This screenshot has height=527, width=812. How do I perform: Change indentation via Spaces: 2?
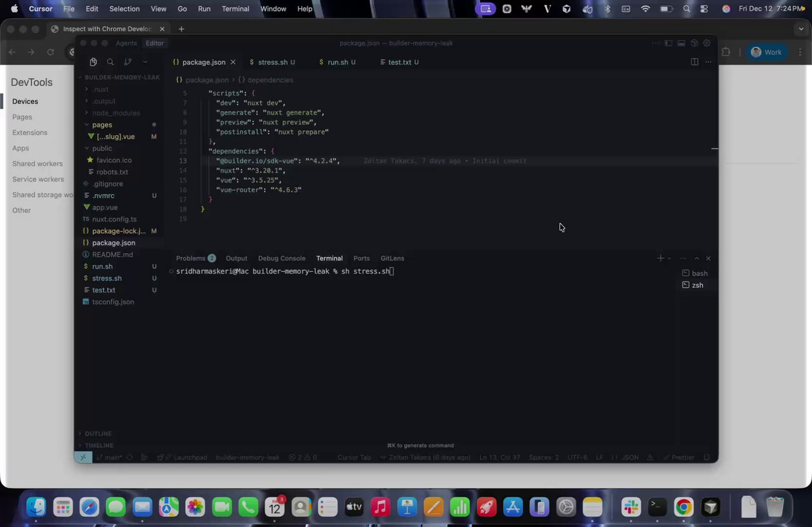tap(544, 457)
